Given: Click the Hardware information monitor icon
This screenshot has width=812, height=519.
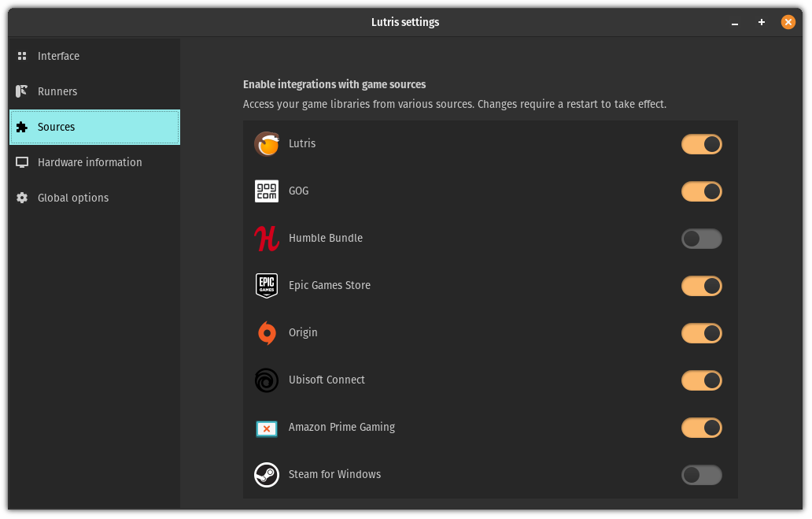Looking at the screenshot, I should point(21,162).
